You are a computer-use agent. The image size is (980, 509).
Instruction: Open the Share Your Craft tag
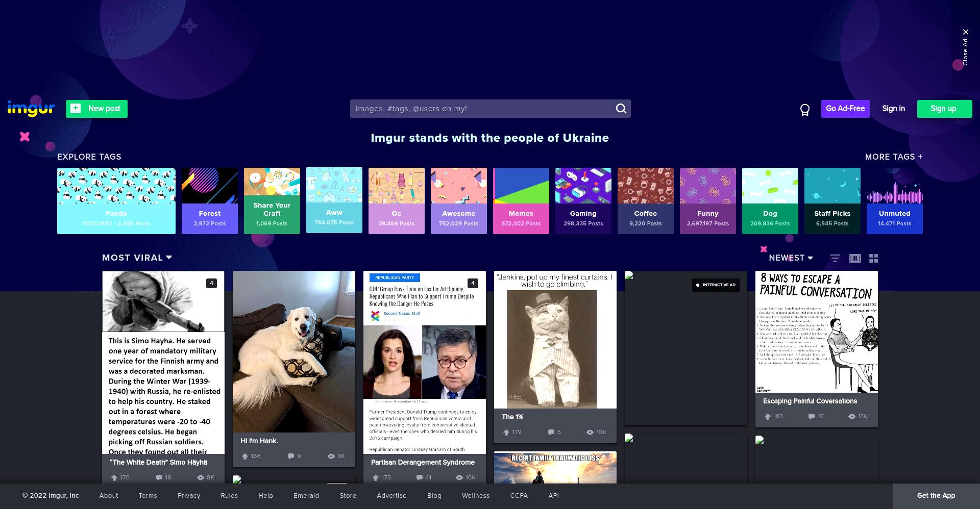pyautogui.click(x=272, y=201)
